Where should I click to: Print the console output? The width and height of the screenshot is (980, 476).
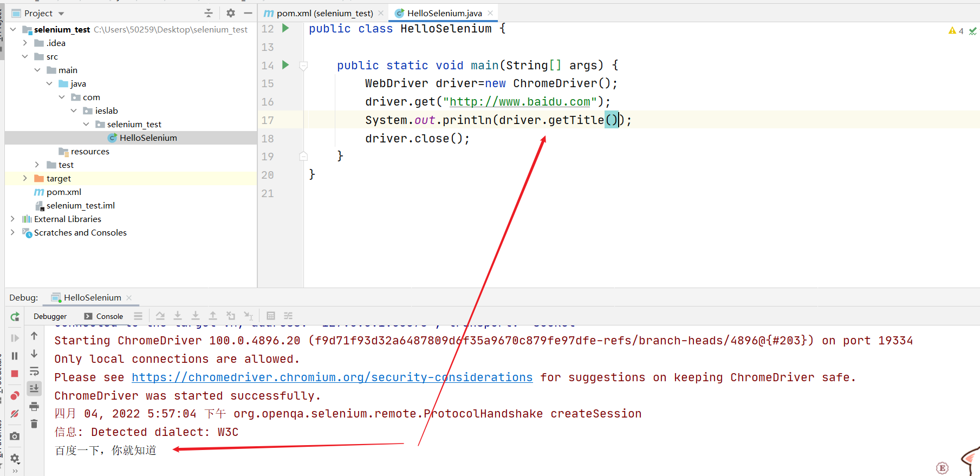pos(34,406)
